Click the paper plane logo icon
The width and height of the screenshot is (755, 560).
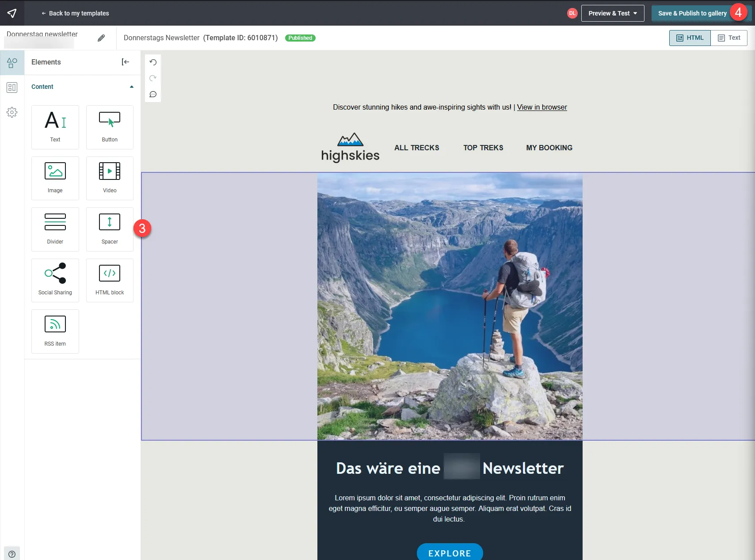pos(12,13)
